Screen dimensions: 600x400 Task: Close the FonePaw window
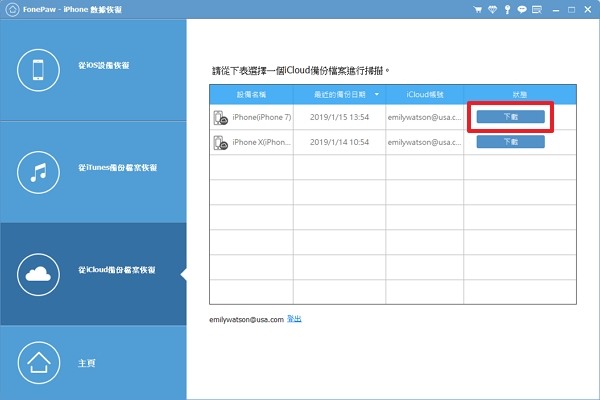(x=588, y=10)
